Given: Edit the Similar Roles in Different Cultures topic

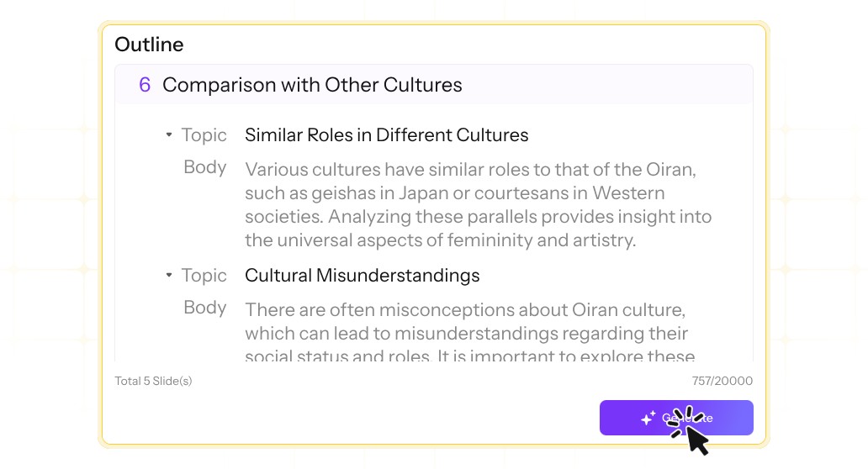Looking at the screenshot, I should click(x=386, y=134).
